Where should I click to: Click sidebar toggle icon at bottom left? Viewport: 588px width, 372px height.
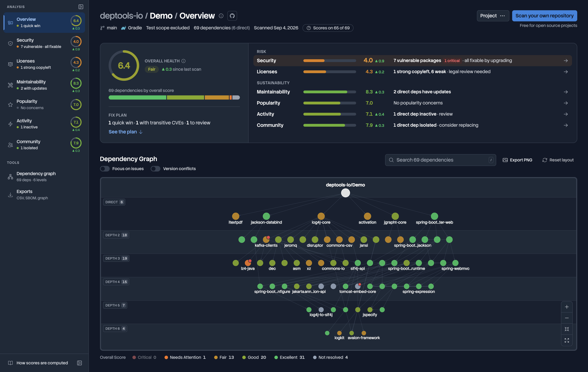click(x=79, y=363)
